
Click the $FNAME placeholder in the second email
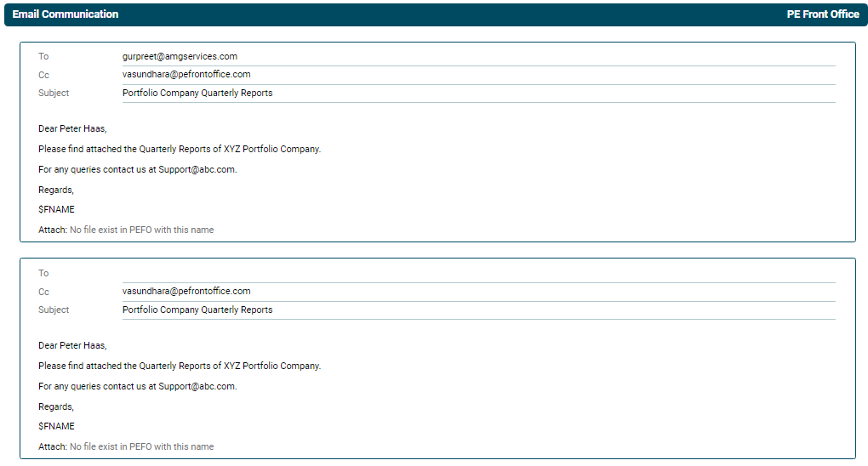[x=56, y=427]
